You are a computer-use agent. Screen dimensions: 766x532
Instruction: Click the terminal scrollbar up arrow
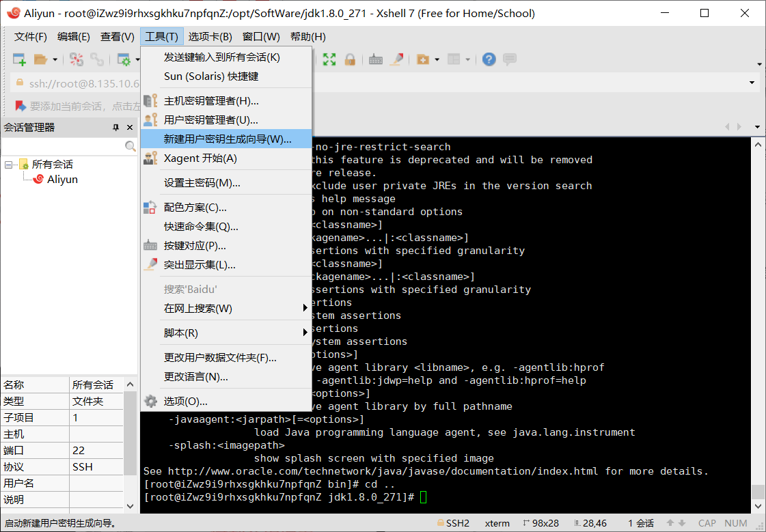click(758, 145)
